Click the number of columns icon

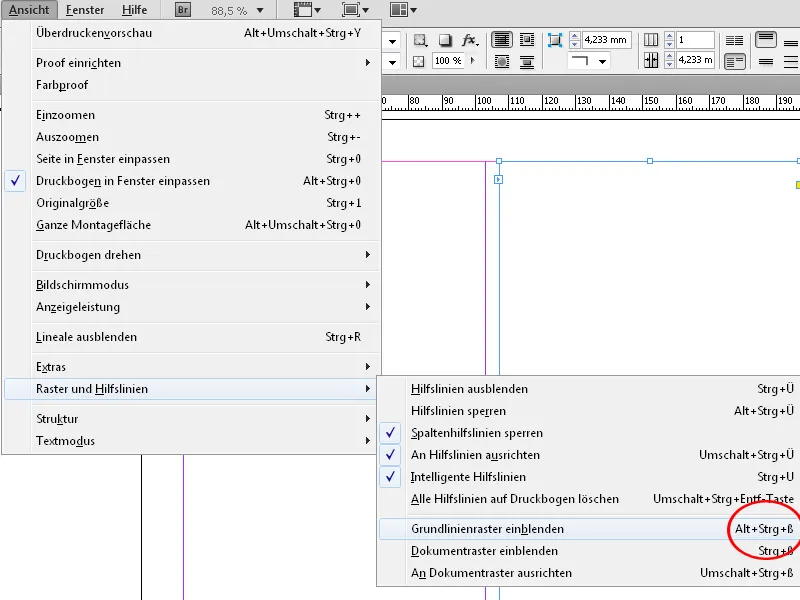(x=651, y=40)
